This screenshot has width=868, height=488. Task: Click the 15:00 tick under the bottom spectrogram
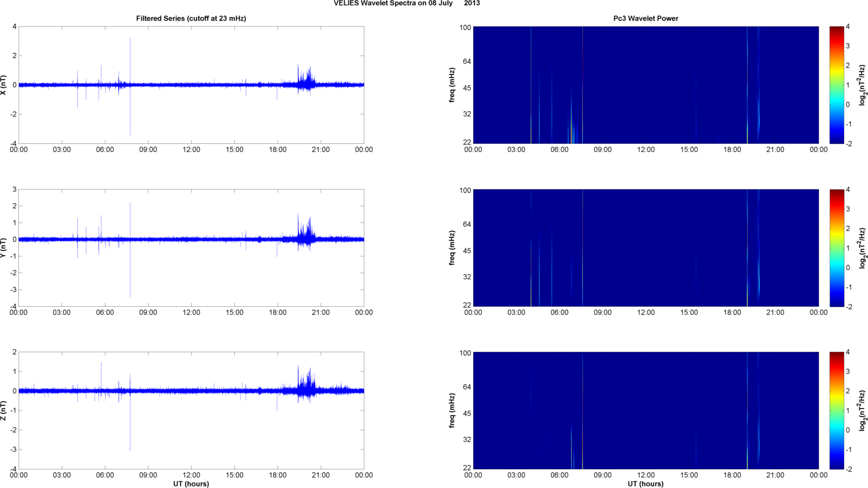[x=689, y=475]
